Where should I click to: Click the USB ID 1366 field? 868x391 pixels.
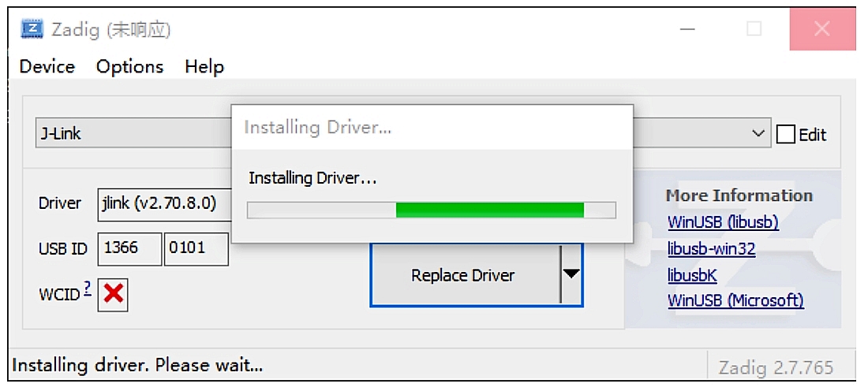(129, 249)
